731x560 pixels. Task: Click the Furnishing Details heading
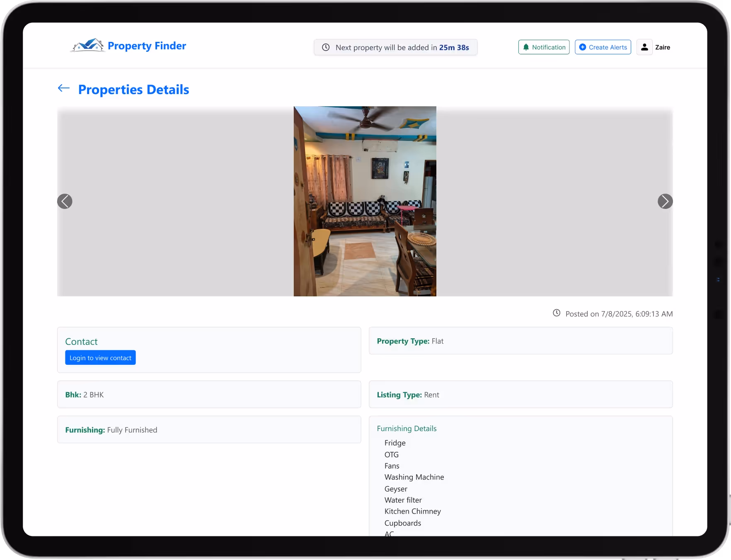pos(407,428)
